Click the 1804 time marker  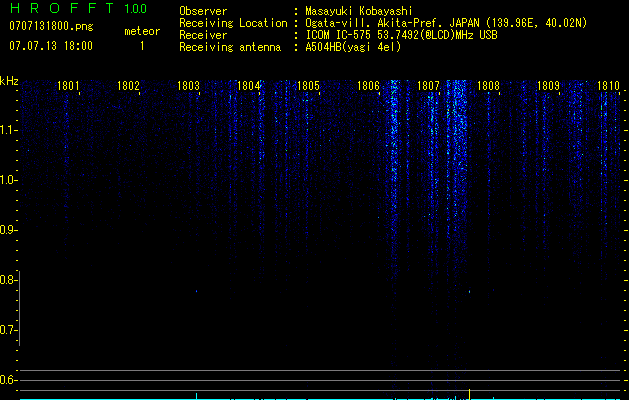248,85
